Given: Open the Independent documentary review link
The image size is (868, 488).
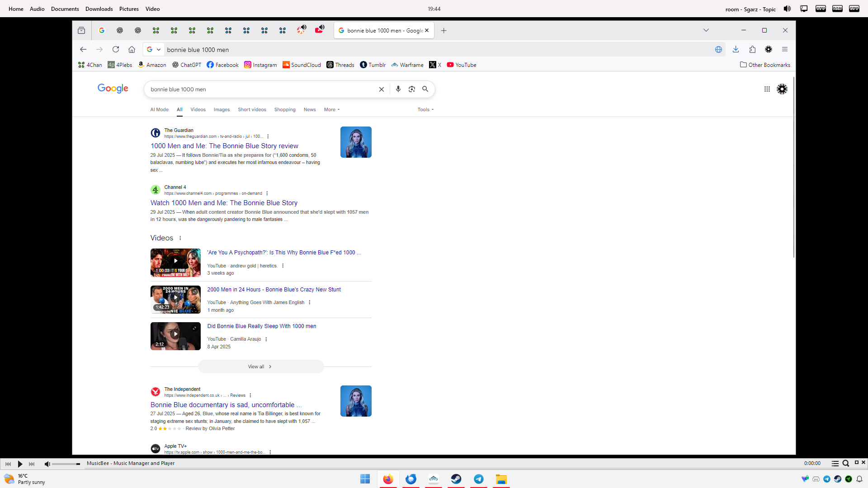Looking at the screenshot, I should pyautogui.click(x=226, y=405).
